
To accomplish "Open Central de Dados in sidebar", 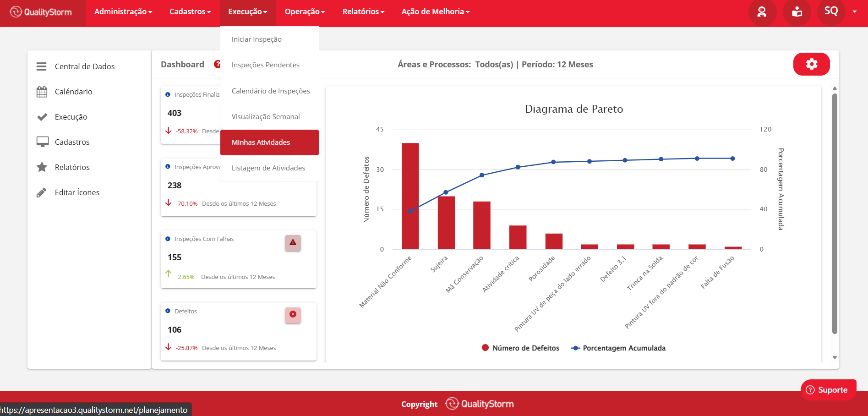I will point(85,66).
